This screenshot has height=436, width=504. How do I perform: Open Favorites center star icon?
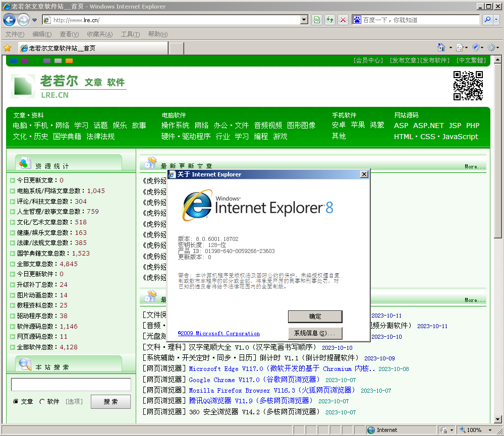8,48
